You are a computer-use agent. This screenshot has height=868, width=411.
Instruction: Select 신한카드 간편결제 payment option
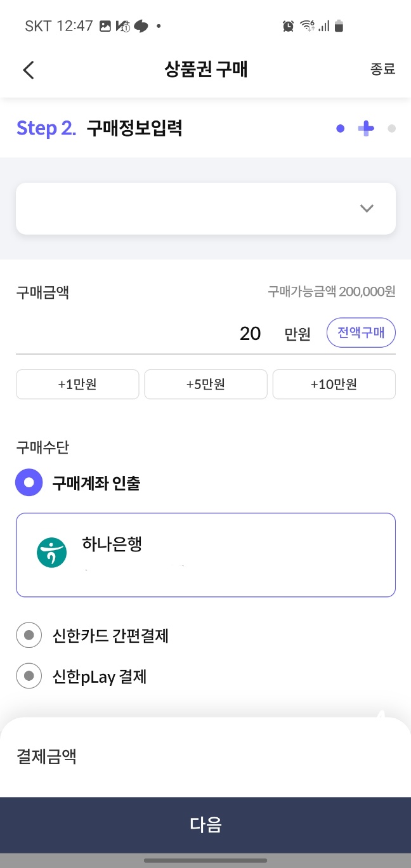93,635
